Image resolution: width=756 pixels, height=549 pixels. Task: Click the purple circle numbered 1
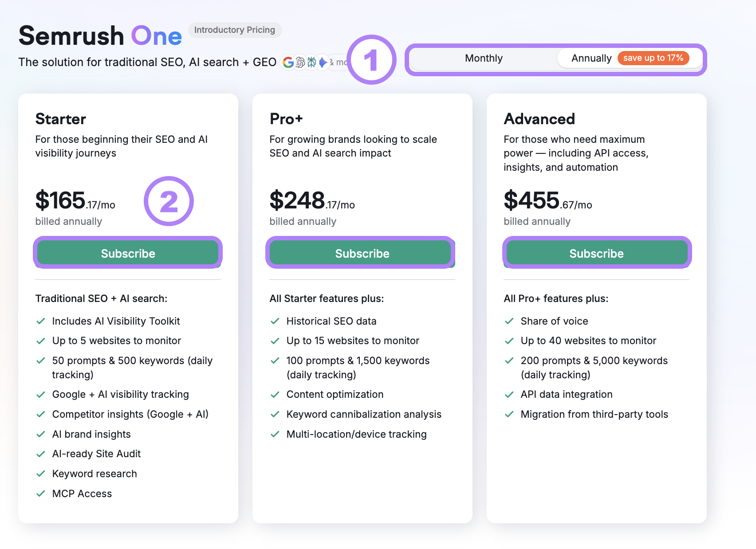coord(372,60)
